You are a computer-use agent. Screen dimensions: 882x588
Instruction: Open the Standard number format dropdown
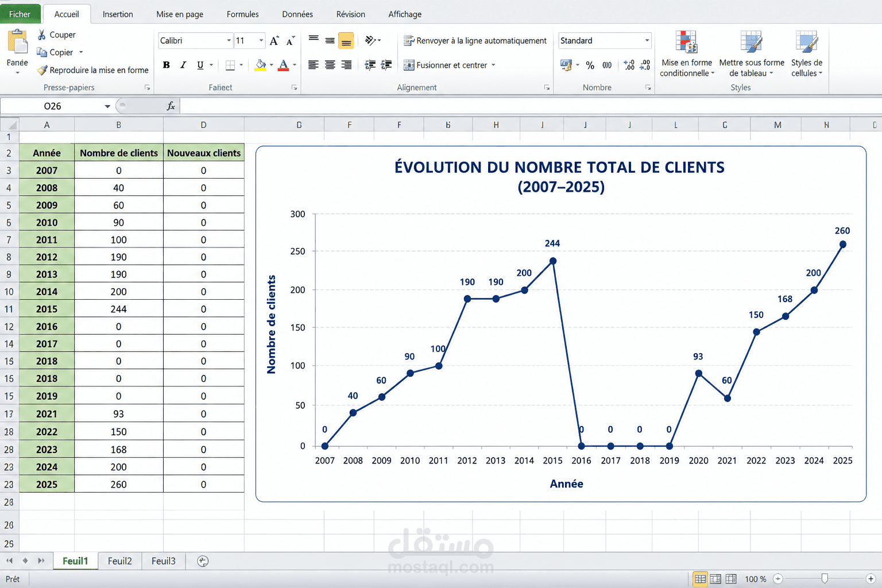[647, 41]
